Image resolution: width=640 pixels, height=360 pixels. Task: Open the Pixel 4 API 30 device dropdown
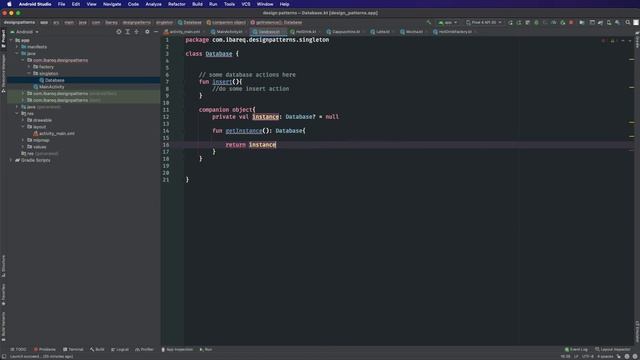(484, 22)
